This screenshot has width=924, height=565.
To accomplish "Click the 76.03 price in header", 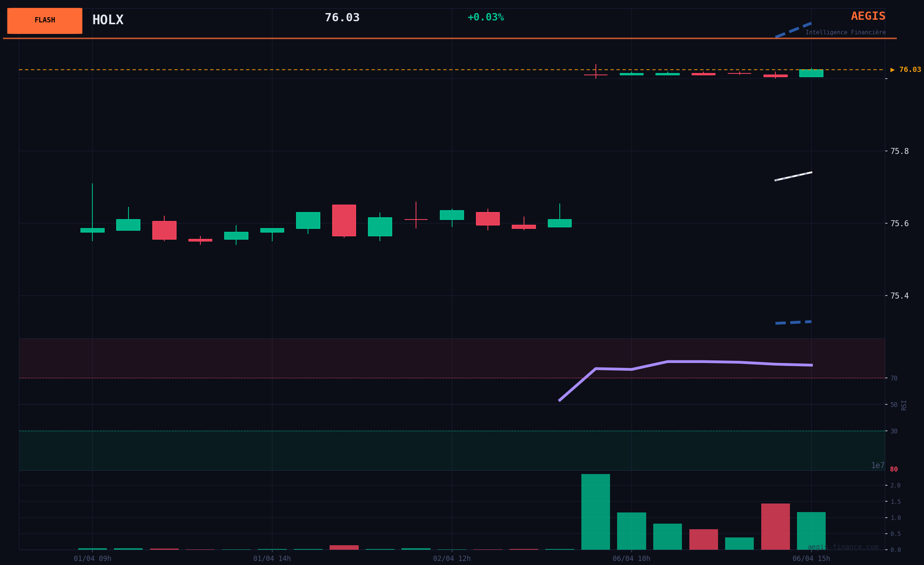I will pyautogui.click(x=342, y=18).
